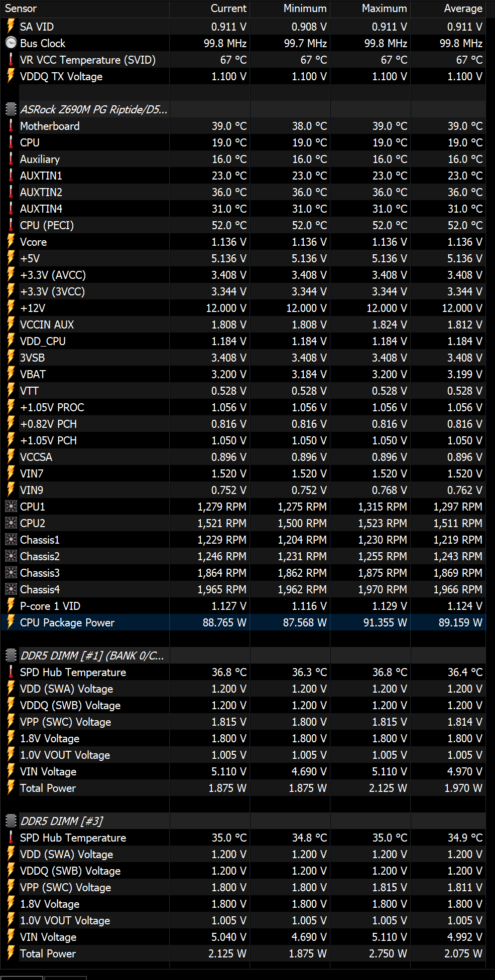495x980 pixels.
Task: Click the fan icon next to CPU1
Action: pyautogui.click(x=11, y=507)
